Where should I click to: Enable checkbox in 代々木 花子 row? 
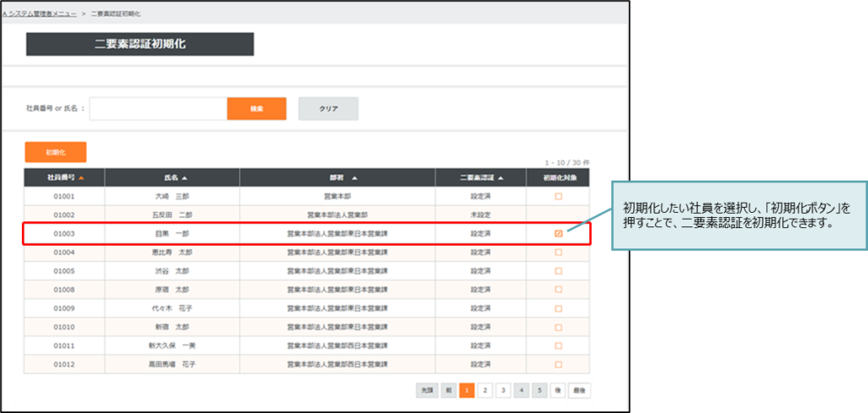pyautogui.click(x=559, y=308)
